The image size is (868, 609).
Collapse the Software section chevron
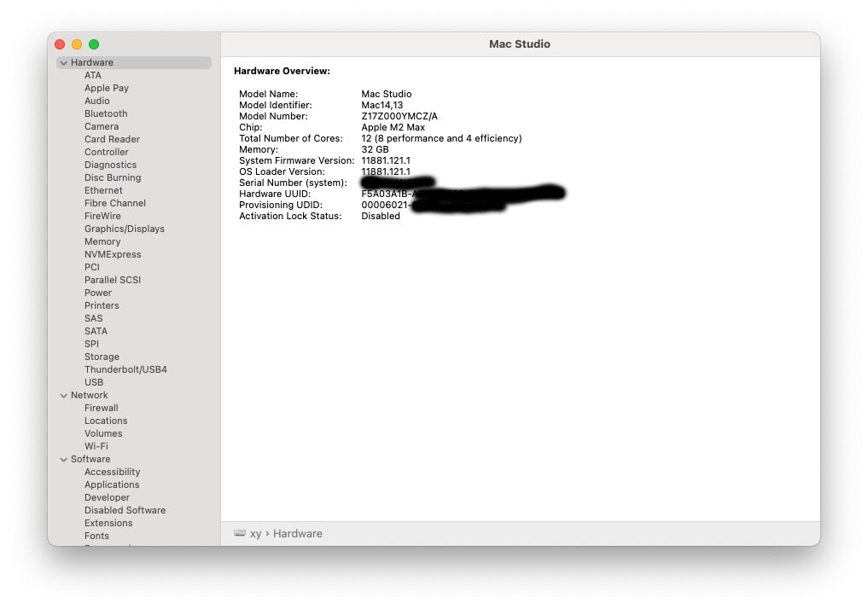coord(64,460)
